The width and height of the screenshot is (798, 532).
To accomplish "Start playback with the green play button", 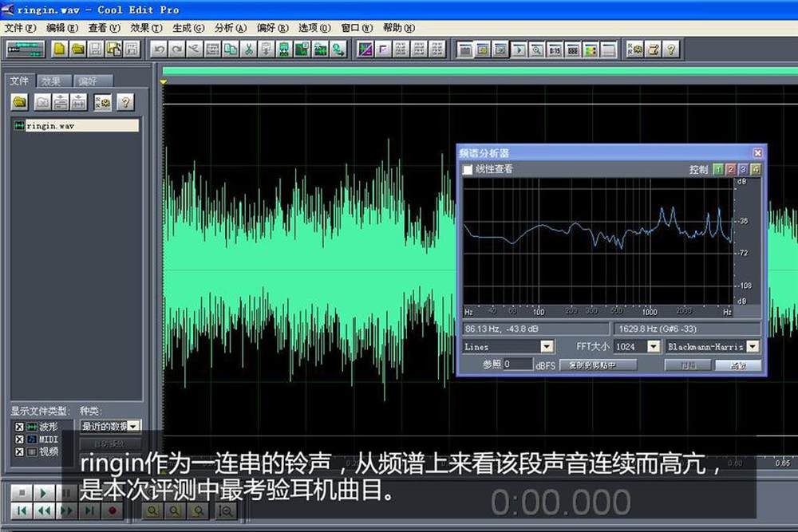I will [x=44, y=492].
